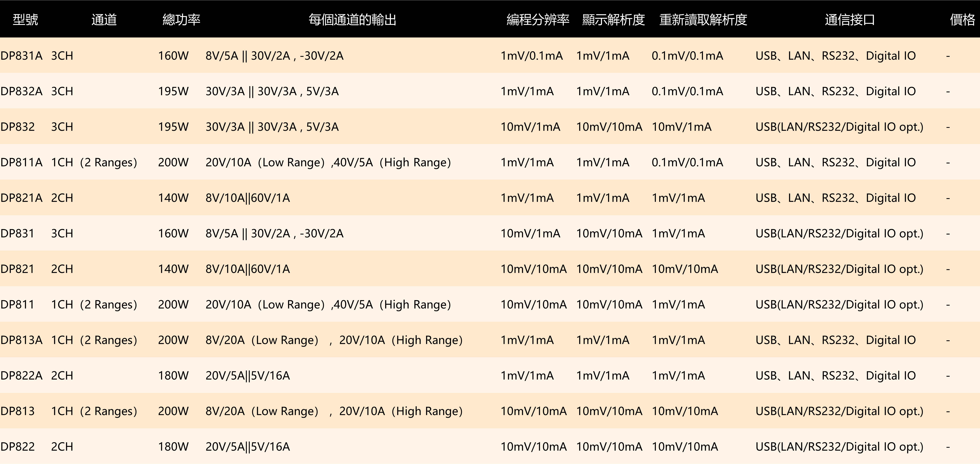Click 30V/3A output cell in DP832A row
The width and height of the screenshot is (980, 464).
click(272, 91)
